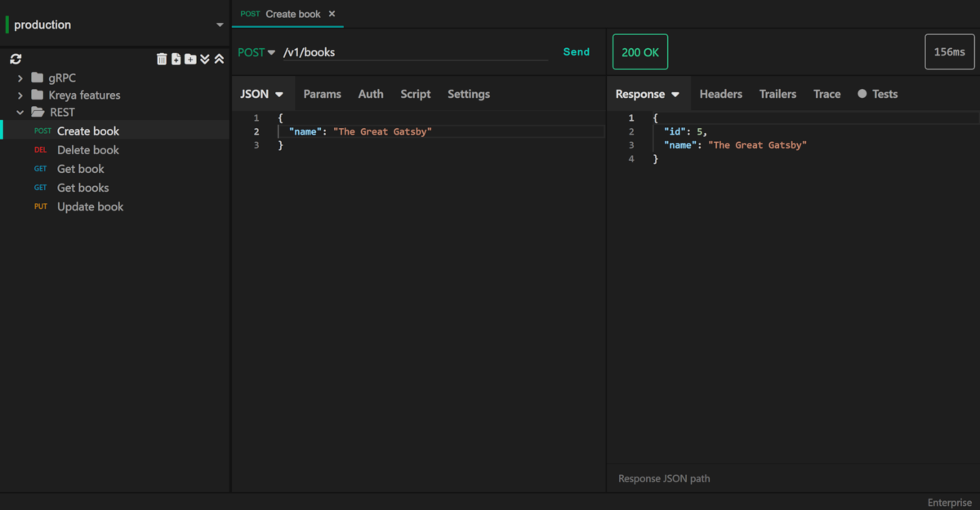The width and height of the screenshot is (980, 510).
Task: Click the trash icon to delete operation
Action: (162, 59)
